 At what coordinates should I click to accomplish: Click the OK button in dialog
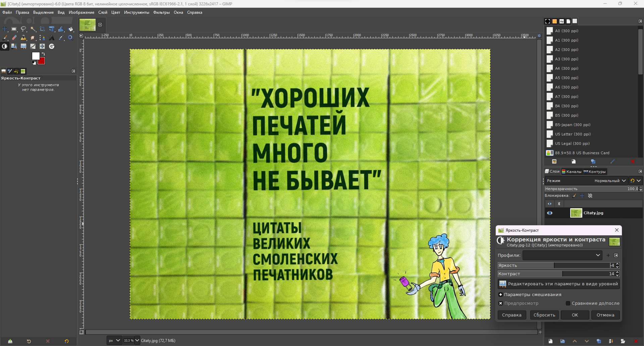click(x=575, y=315)
